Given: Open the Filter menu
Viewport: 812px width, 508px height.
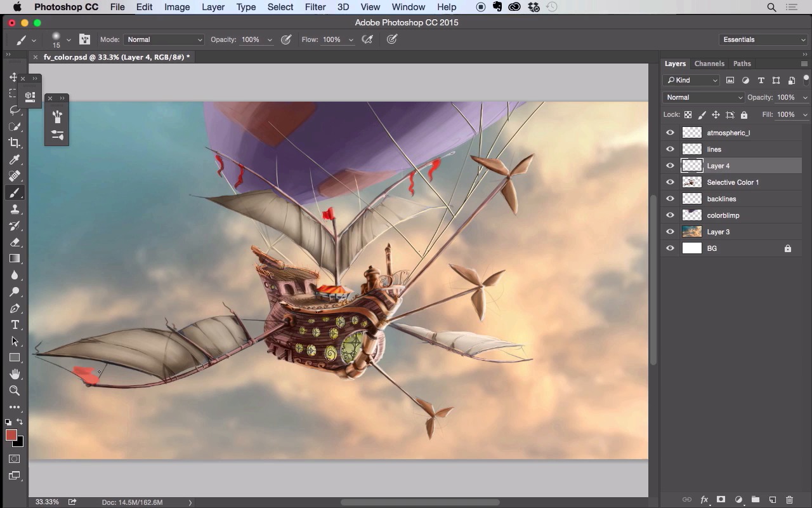Looking at the screenshot, I should [315, 7].
